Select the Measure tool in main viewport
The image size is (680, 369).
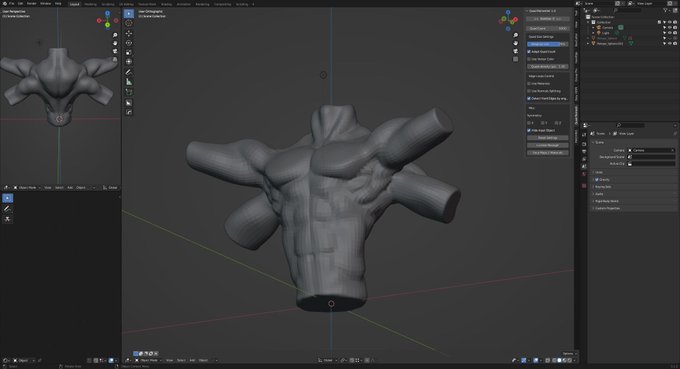129,82
